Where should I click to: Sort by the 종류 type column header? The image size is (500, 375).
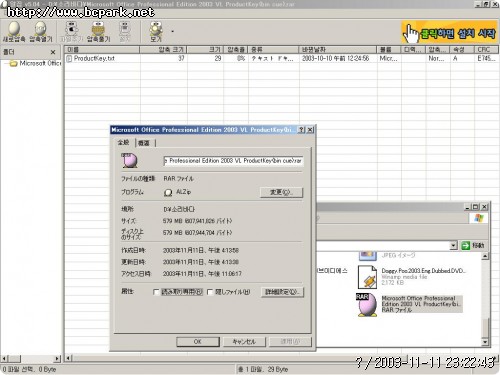click(x=273, y=50)
